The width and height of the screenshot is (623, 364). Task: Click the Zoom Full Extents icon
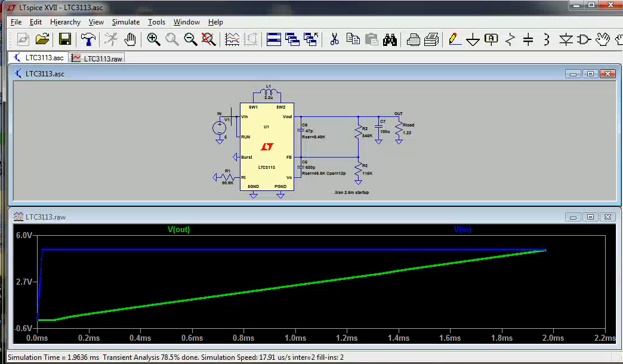(x=209, y=39)
